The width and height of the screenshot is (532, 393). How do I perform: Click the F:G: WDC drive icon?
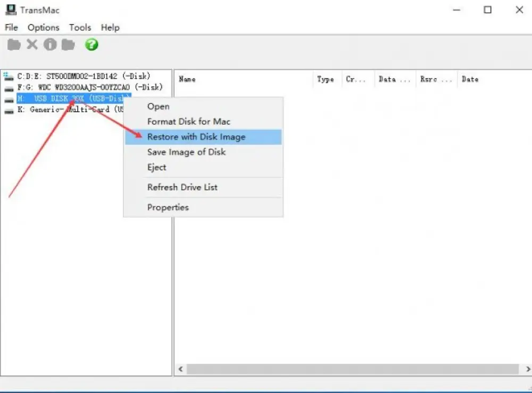point(9,88)
